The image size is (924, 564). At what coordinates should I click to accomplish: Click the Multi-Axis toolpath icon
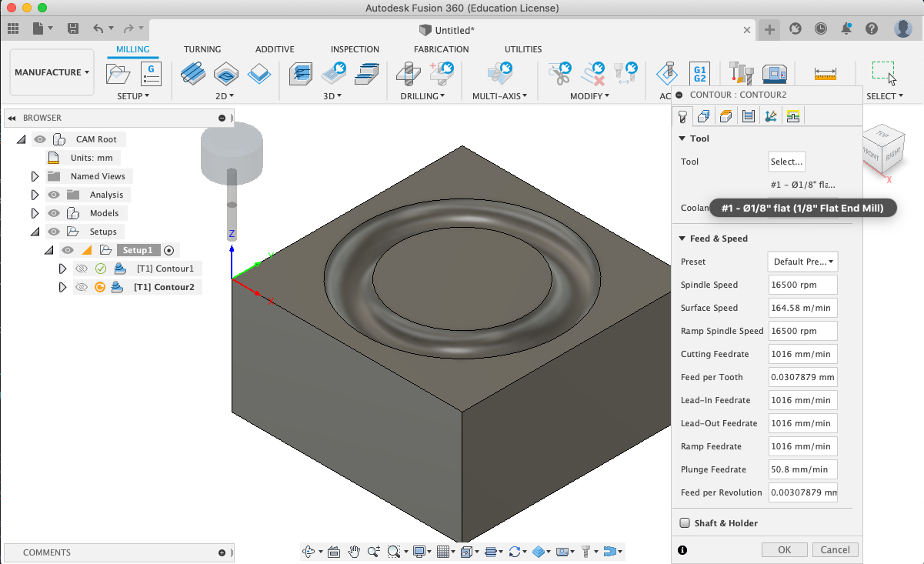pyautogui.click(x=500, y=74)
